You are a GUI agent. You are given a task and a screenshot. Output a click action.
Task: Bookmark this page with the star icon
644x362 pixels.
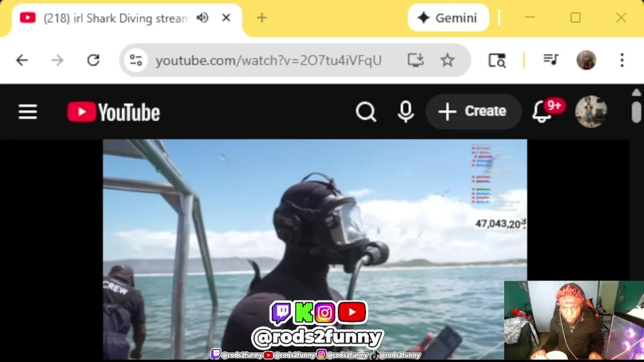coord(447,60)
